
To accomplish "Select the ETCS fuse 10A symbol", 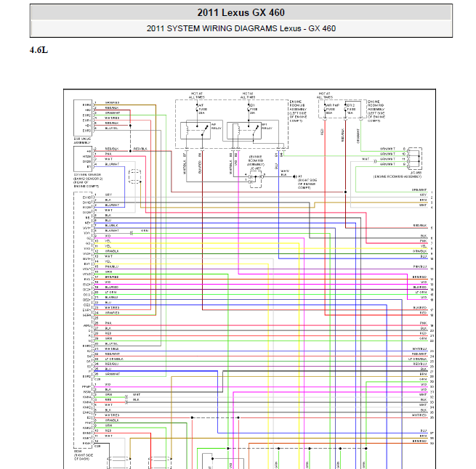I will [x=345, y=109].
